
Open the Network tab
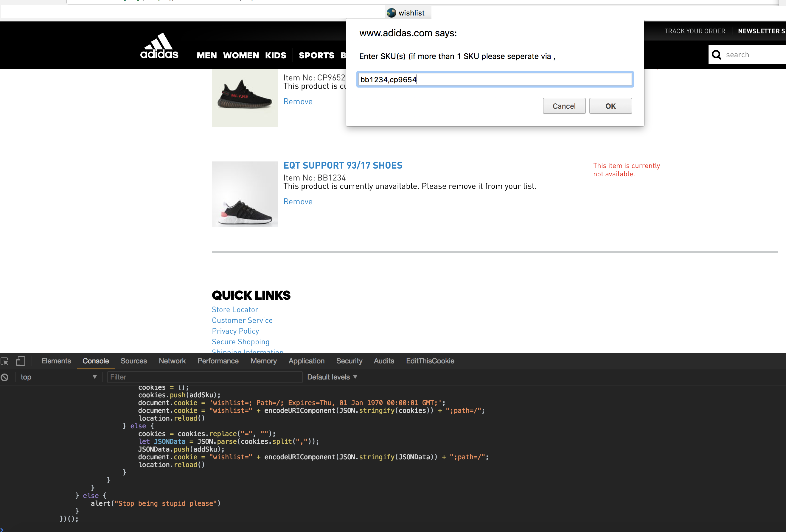coord(172,361)
